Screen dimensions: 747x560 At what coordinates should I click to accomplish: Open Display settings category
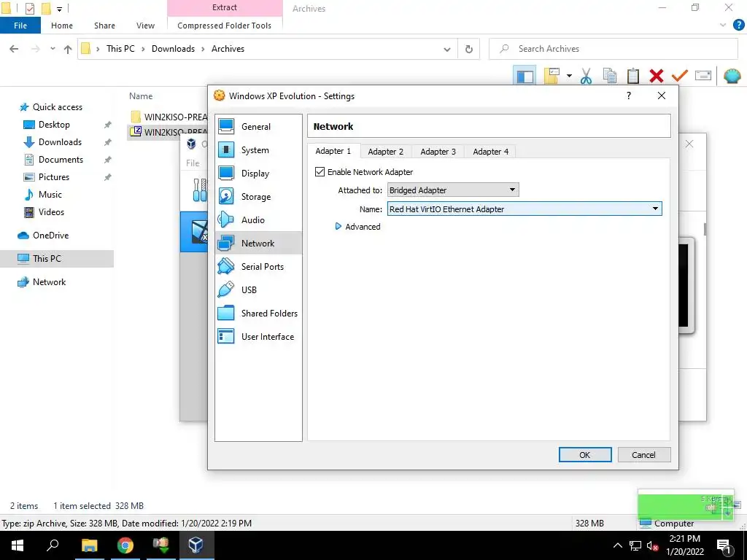tap(258, 173)
